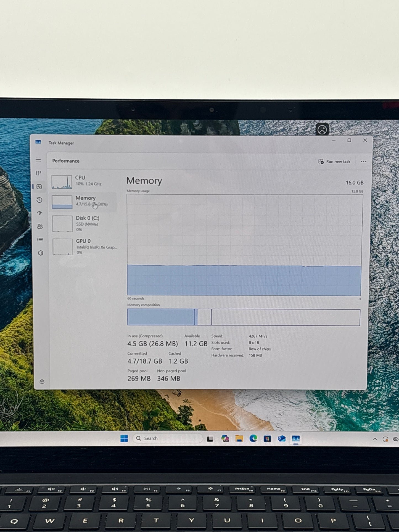Select the CPU performance entry

84,182
